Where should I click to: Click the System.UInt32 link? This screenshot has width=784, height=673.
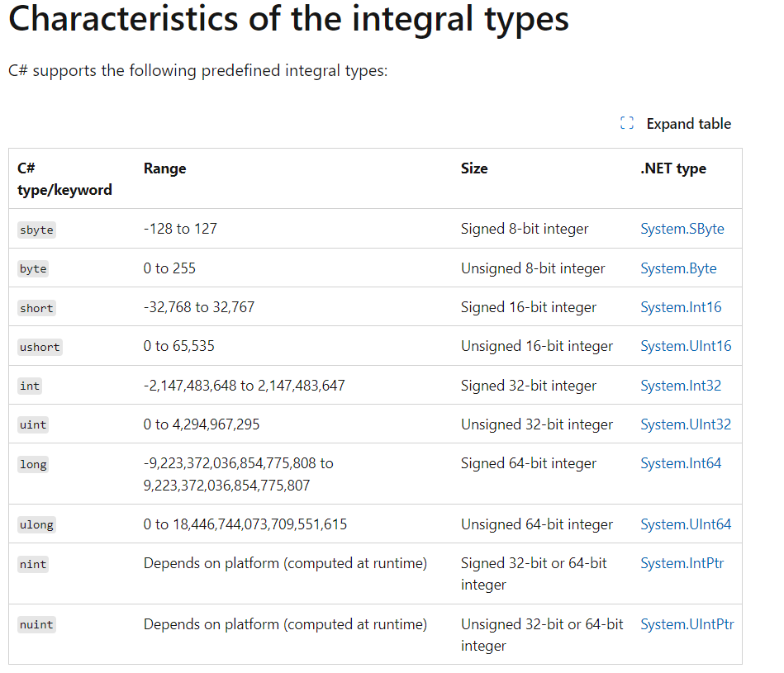coord(686,424)
